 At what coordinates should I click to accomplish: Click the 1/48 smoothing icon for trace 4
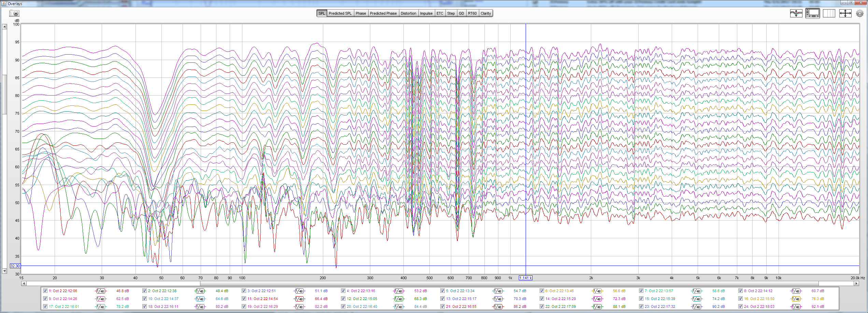[399, 291]
